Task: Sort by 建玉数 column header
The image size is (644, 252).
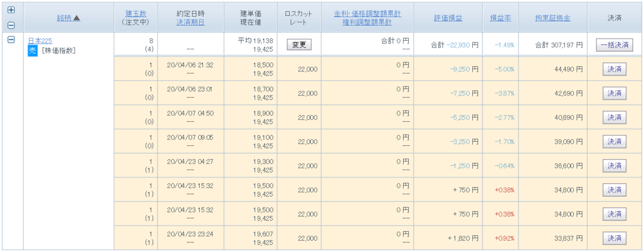Action: point(135,13)
